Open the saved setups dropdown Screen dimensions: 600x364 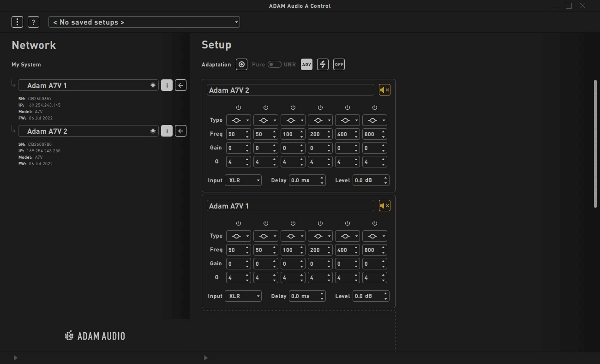[x=144, y=22]
